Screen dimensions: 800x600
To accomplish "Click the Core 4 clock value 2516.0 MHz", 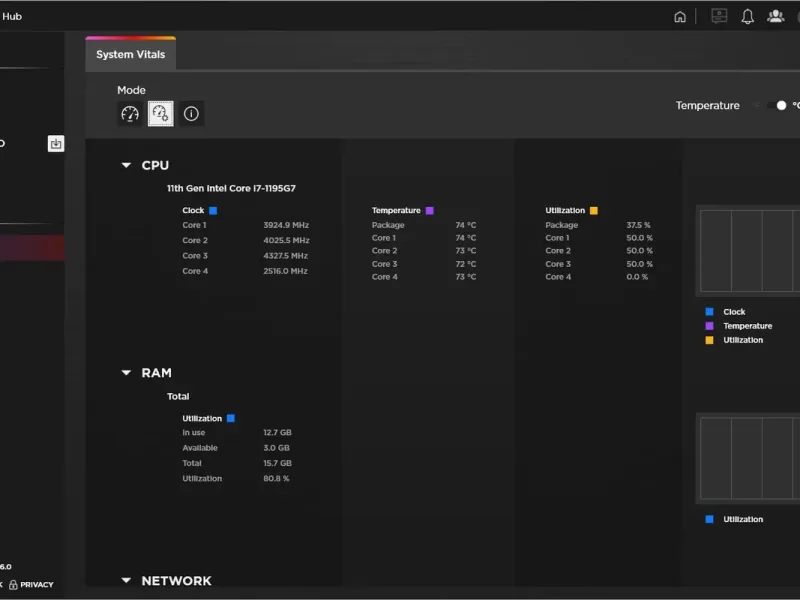I will 285,271.
